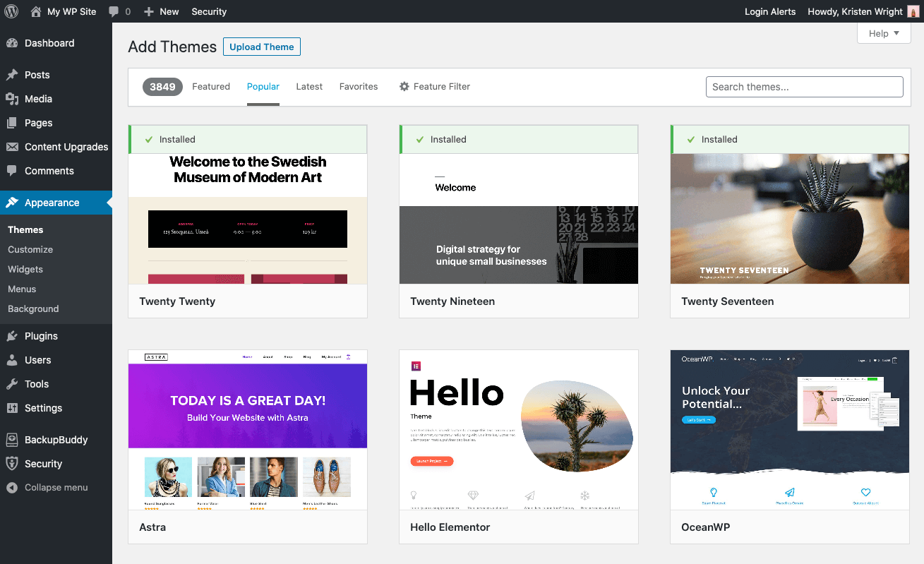Click the Search themes input field
This screenshot has width=924, height=564.
[x=804, y=86]
